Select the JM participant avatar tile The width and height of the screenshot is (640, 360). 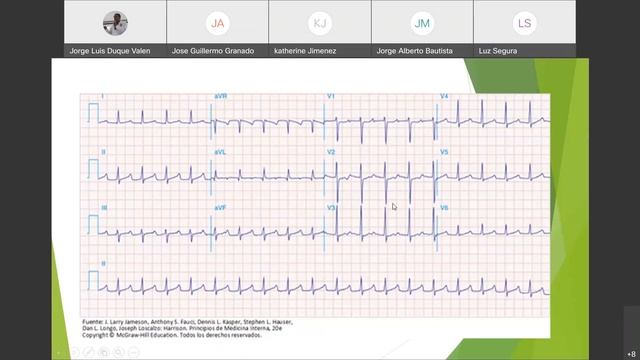click(422, 22)
